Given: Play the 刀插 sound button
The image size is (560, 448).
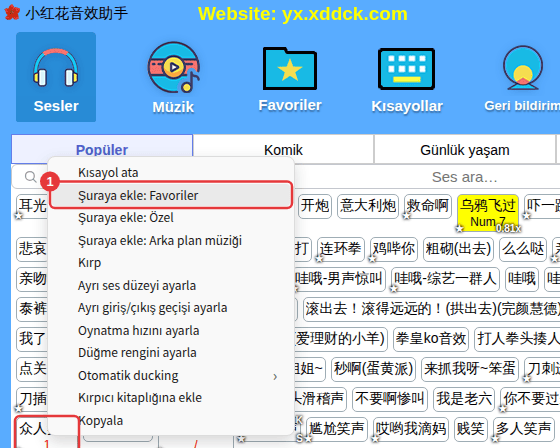Looking at the screenshot, I should [32, 399].
